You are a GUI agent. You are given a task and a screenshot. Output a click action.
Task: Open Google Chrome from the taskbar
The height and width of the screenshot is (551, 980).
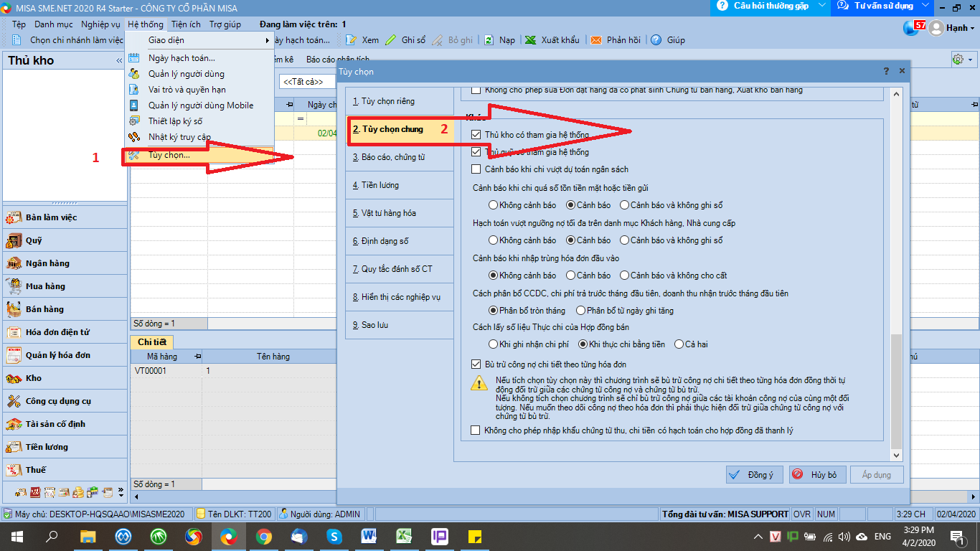point(263,536)
